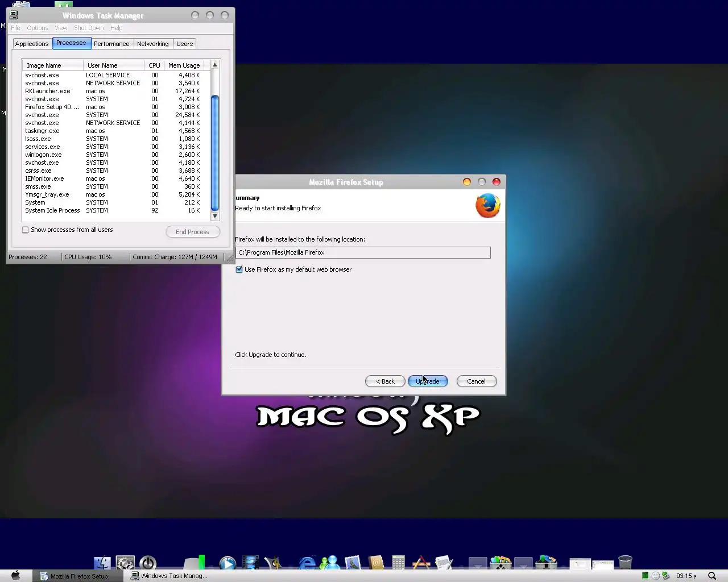Open View menu in Task Manager

point(61,28)
